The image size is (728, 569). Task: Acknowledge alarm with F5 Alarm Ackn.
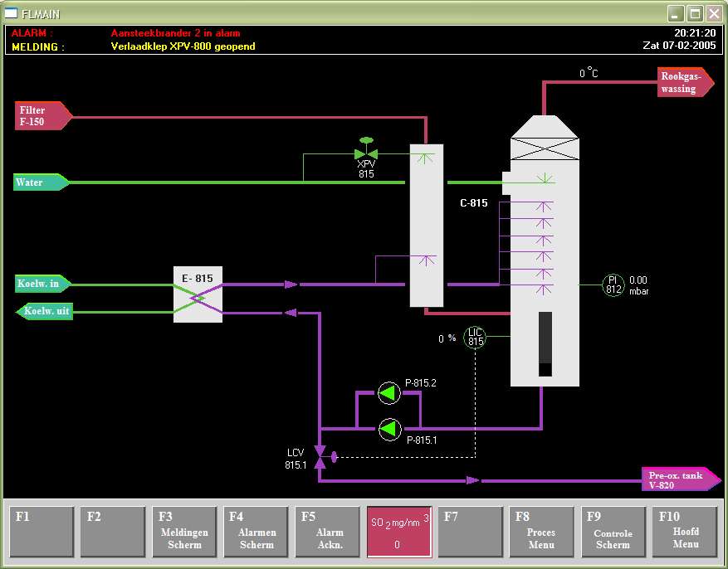coord(328,532)
